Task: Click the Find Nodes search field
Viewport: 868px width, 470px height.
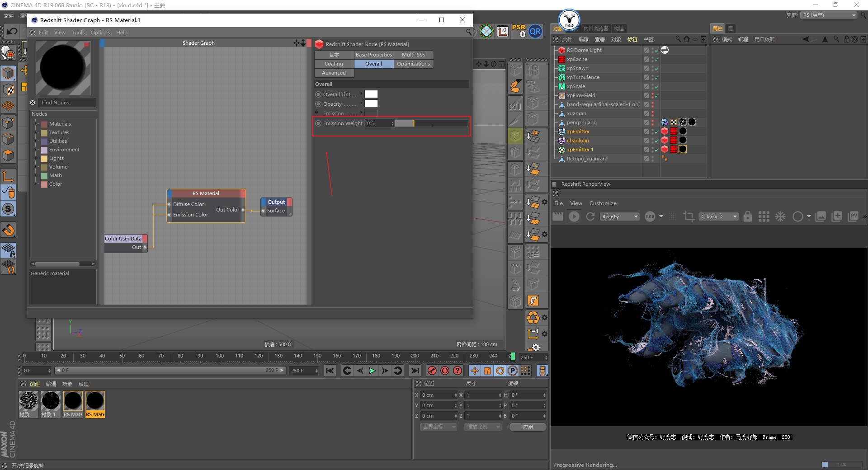Action: coord(67,103)
